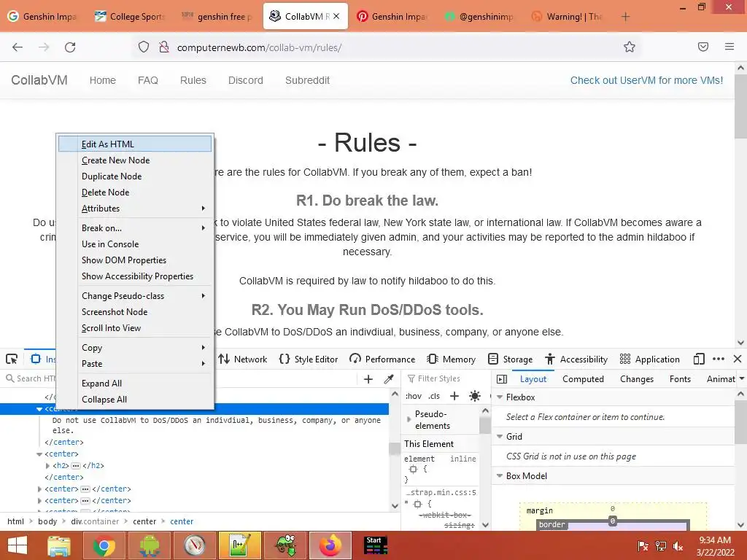This screenshot has width=747, height=560.
Task: Click the create new node plus icon
Action: click(368, 379)
